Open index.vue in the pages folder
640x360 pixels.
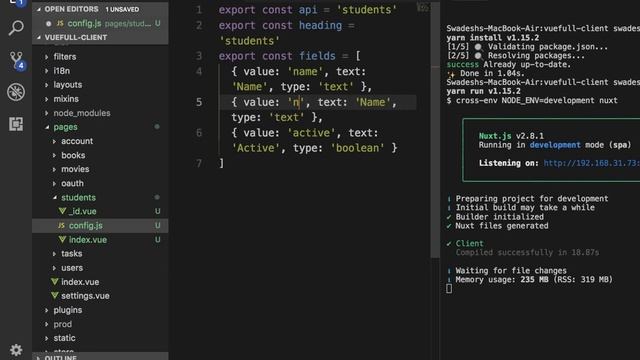pyautogui.click(x=100, y=282)
